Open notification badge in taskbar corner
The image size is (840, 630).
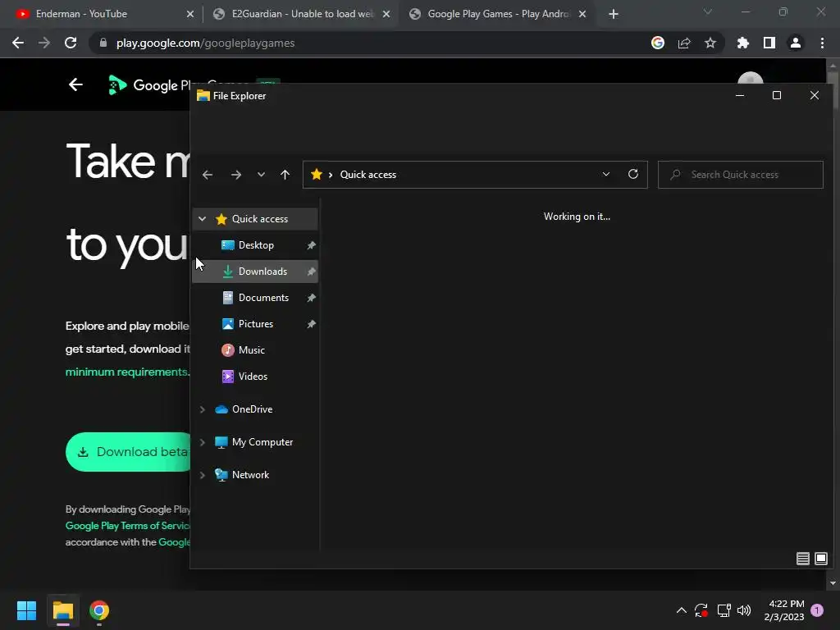(817, 610)
